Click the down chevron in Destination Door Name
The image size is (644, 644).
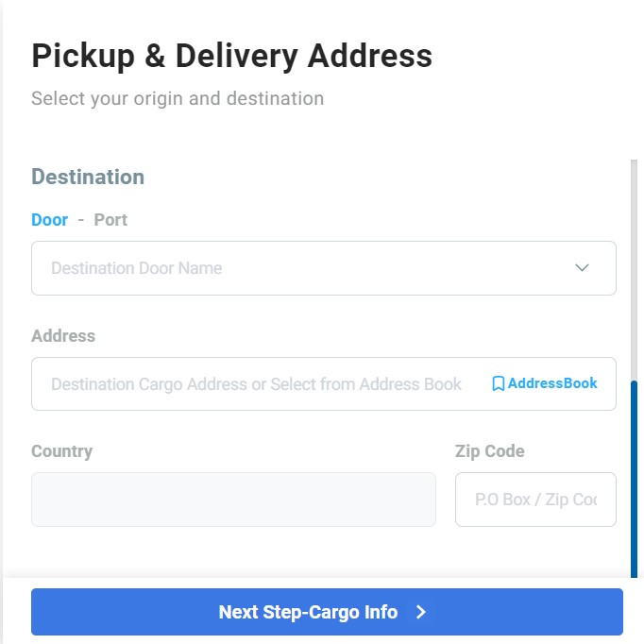(x=582, y=268)
